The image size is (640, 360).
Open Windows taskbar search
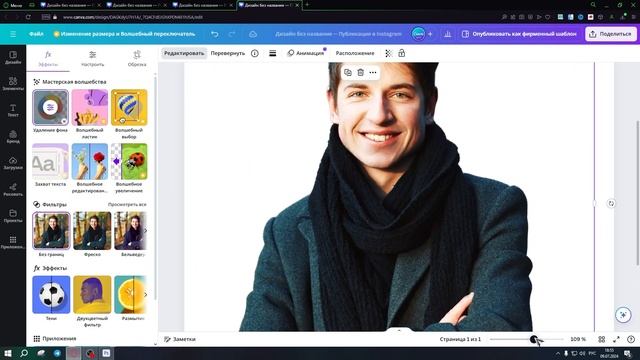coord(24,353)
